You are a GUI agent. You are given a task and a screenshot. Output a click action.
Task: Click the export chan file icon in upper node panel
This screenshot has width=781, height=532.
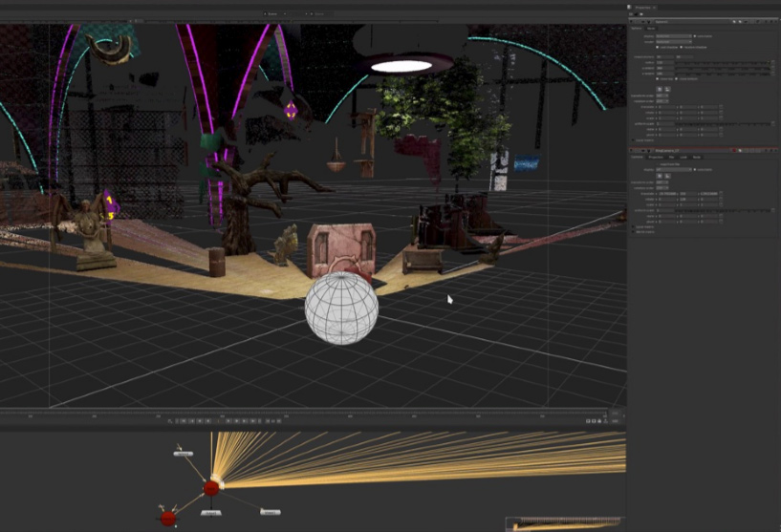pos(666,88)
